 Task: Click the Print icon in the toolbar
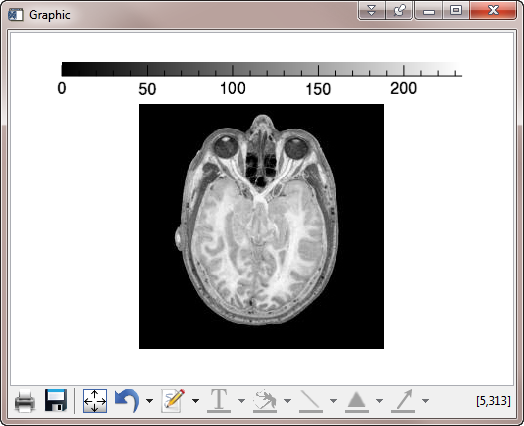click(x=25, y=401)
